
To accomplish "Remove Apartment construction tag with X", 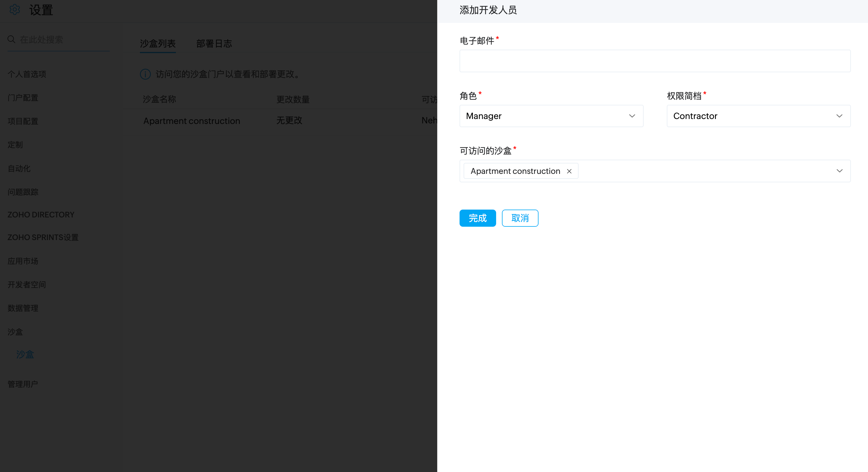I will [x=569, y=171].
